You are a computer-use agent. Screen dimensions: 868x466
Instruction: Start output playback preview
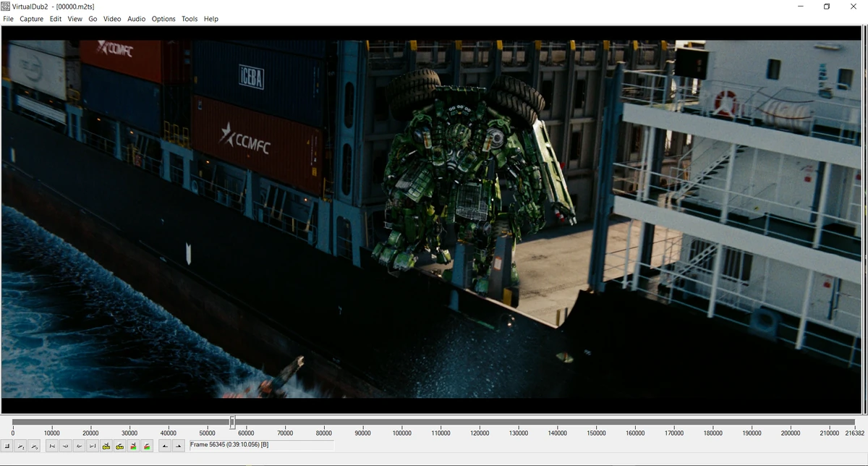(x=34, y=446)
